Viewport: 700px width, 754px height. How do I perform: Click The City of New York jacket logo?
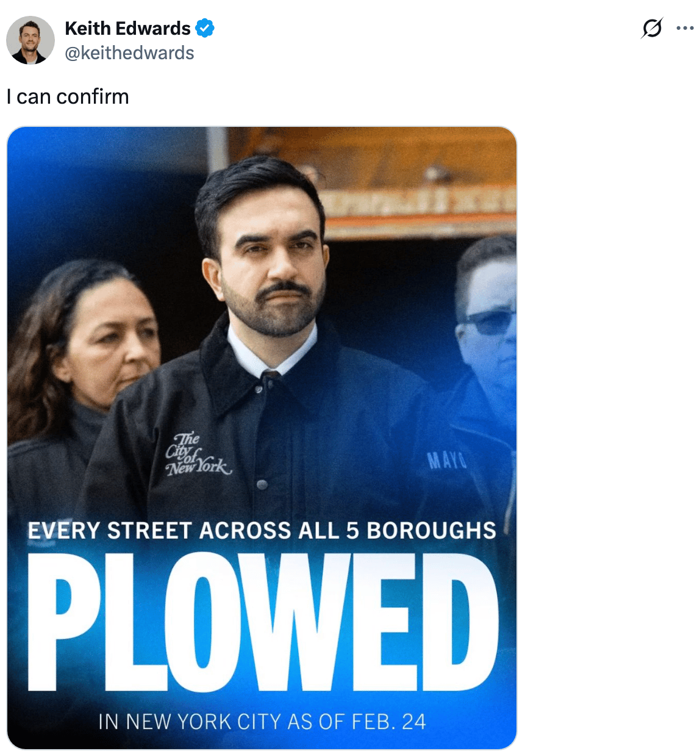coord(198,454)
